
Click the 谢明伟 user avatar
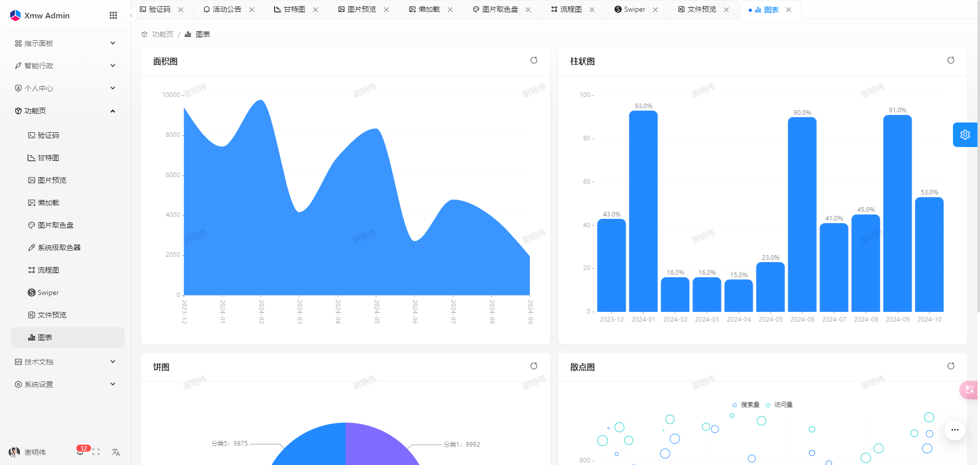[14, 452]
